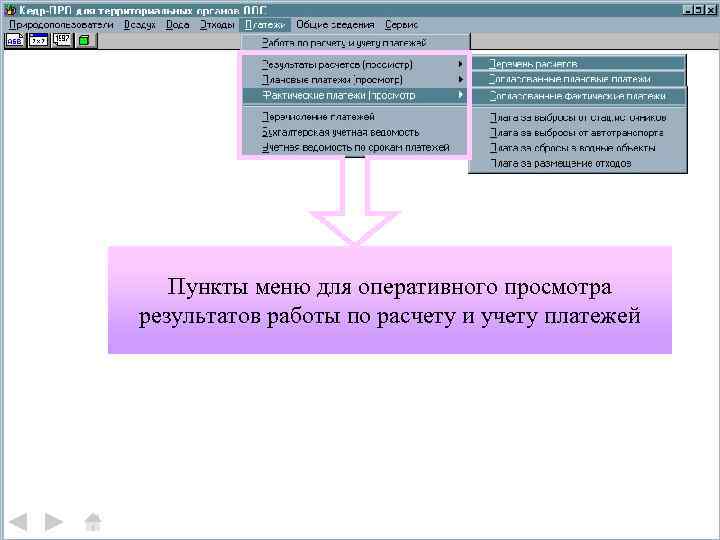
Task: Click the ABB document toolbar icon
Action: (14, 41)
